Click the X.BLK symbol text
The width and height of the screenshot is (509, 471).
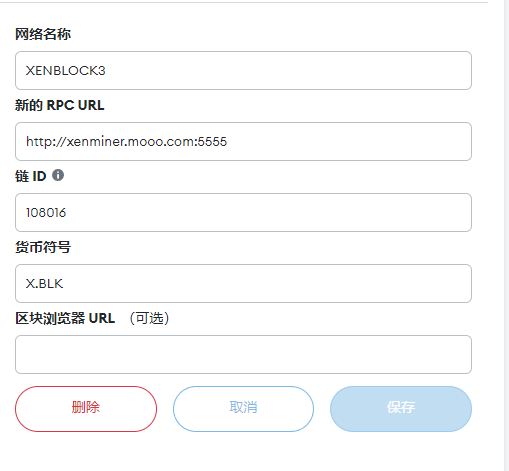[44, 284]
